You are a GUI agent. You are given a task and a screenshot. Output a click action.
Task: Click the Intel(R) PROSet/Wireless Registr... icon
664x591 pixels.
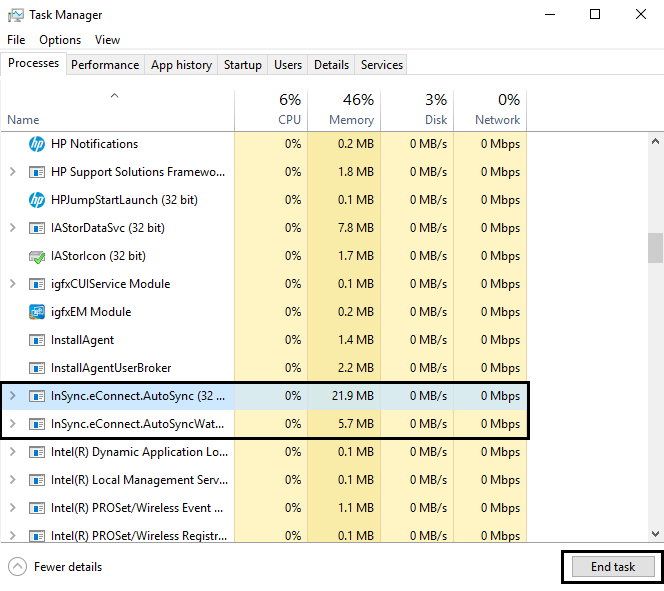click(37, 536)
